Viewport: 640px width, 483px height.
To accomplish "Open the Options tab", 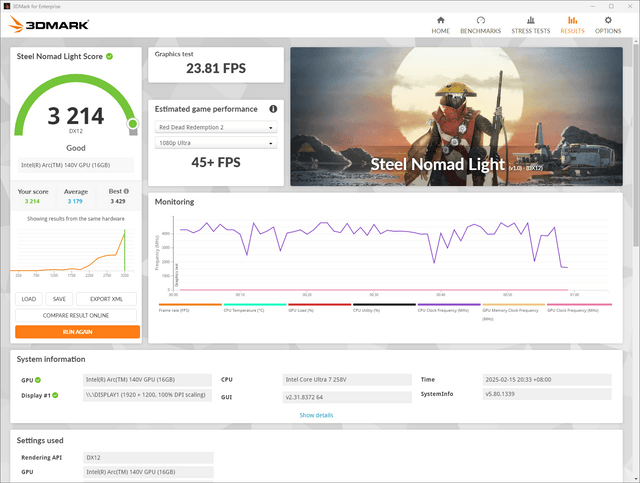I will pyautogui.click(x=608, y=25).
